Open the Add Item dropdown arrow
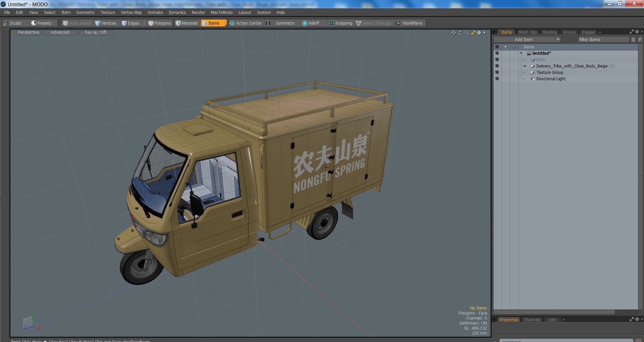 coord(558,40)
